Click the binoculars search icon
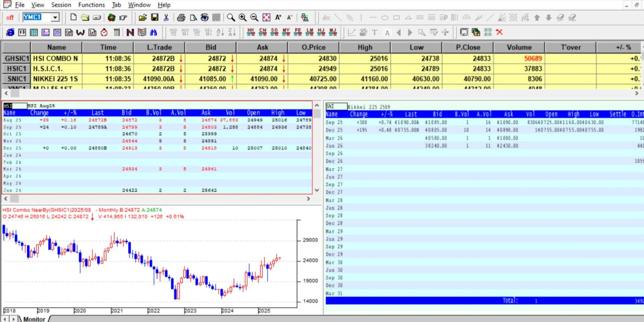 154,33
